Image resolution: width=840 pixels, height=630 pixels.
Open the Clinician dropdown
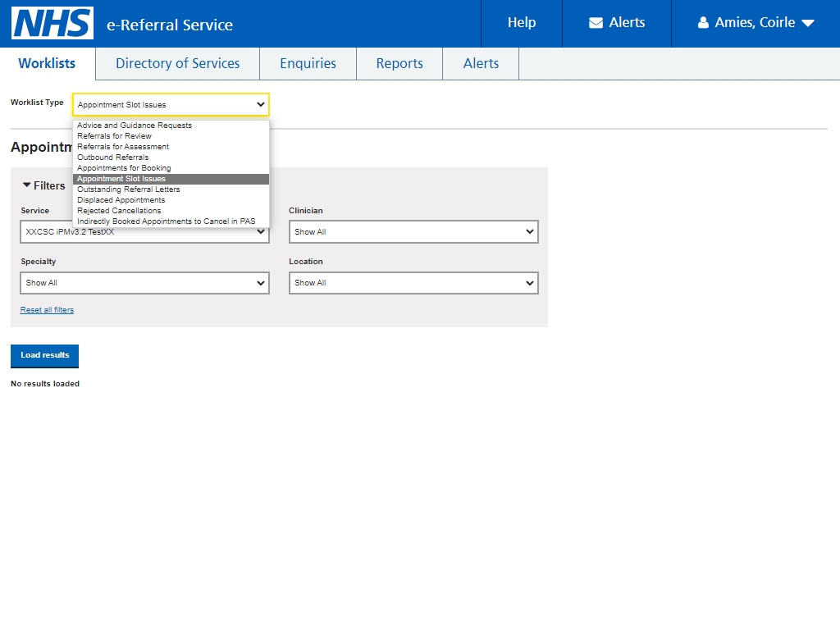pyautogui.click(x=413, y=232)
